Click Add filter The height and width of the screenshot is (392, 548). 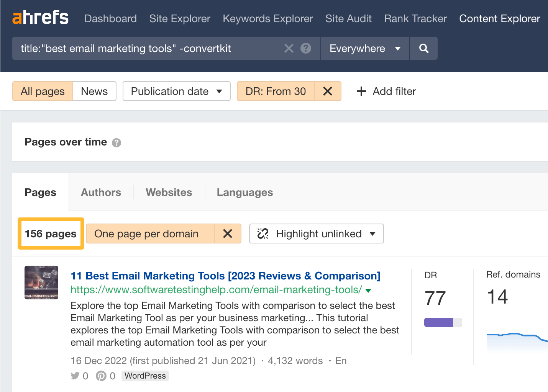tap(386, 91)
